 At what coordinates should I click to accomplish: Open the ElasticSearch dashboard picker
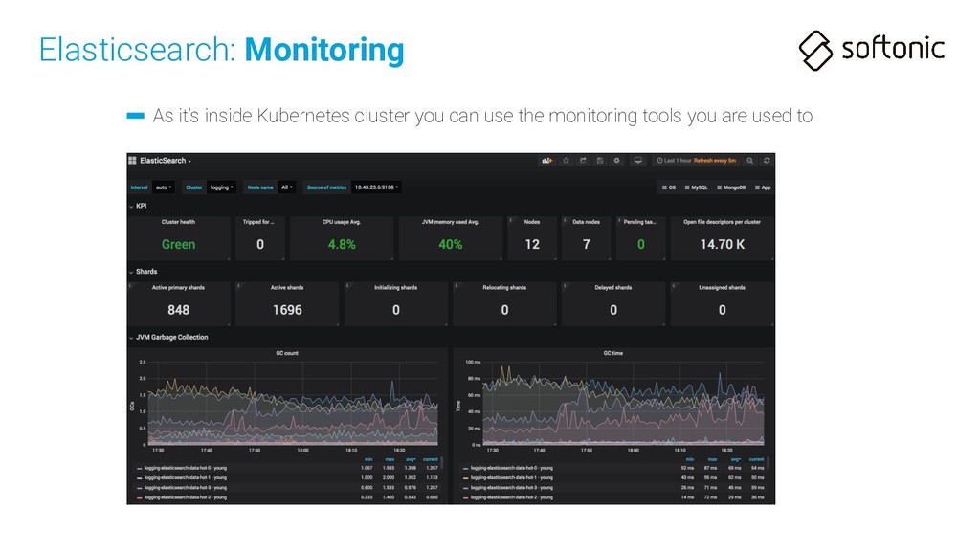click(x=165, y=161)
